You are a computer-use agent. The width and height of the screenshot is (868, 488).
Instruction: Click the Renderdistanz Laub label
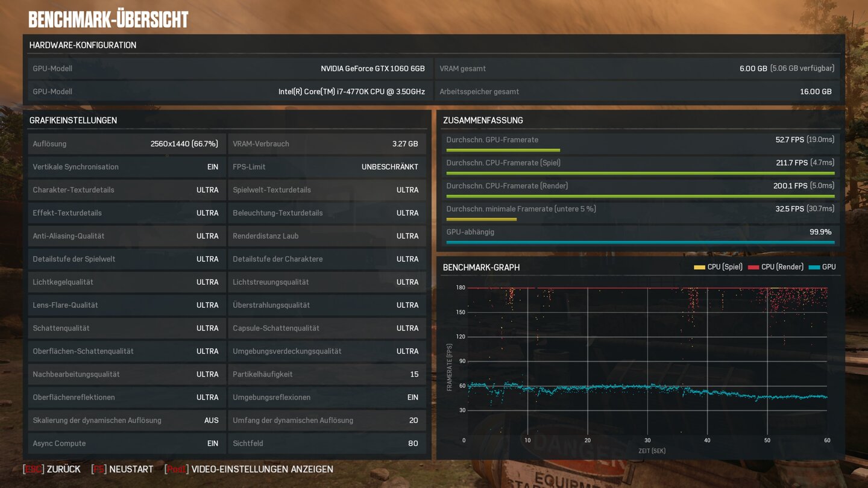coord(266,236)
